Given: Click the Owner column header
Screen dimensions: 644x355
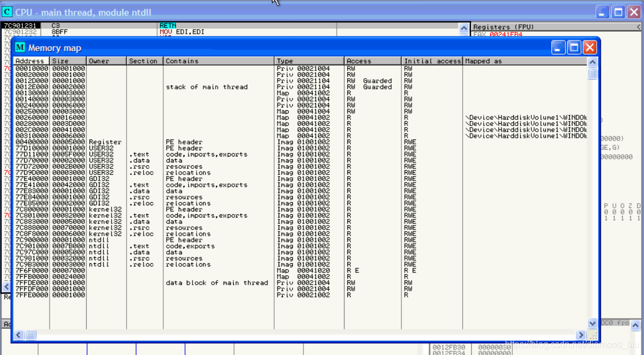Looking at the screenshot, I should coord(106,61).
